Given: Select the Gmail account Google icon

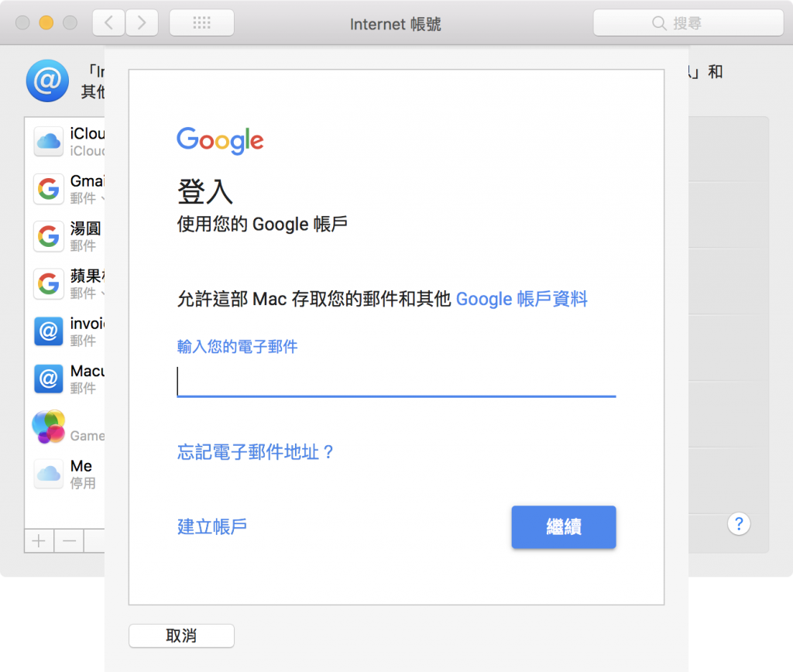Looking at the screenshot, I should click(x=49, y=189).
